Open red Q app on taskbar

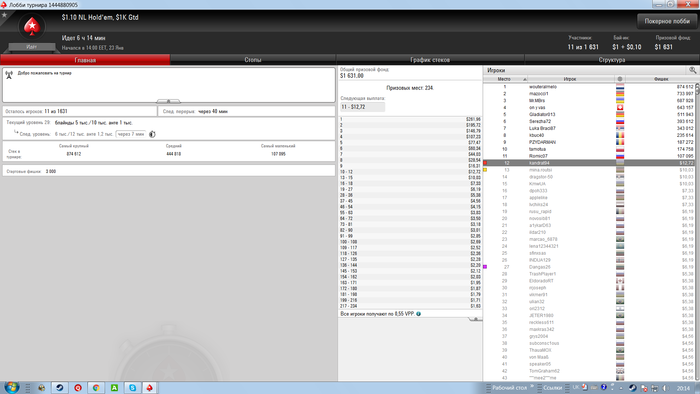click(x=78, y=388)
